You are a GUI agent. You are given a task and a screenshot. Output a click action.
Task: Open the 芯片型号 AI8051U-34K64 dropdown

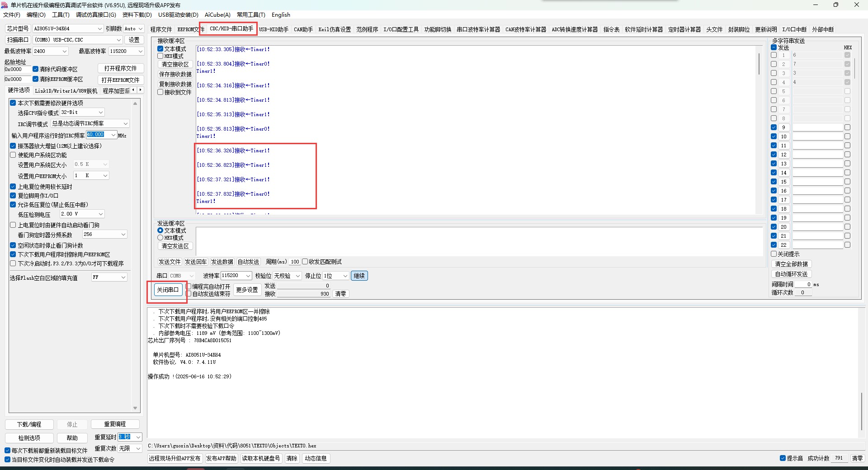point(68,28)
